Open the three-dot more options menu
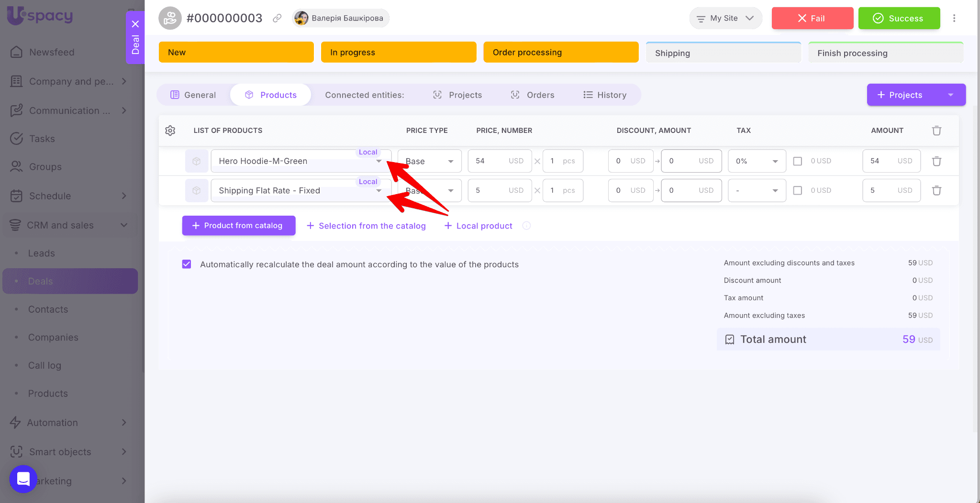This screenshot has height=503, width=980. (x=954, y=18)
